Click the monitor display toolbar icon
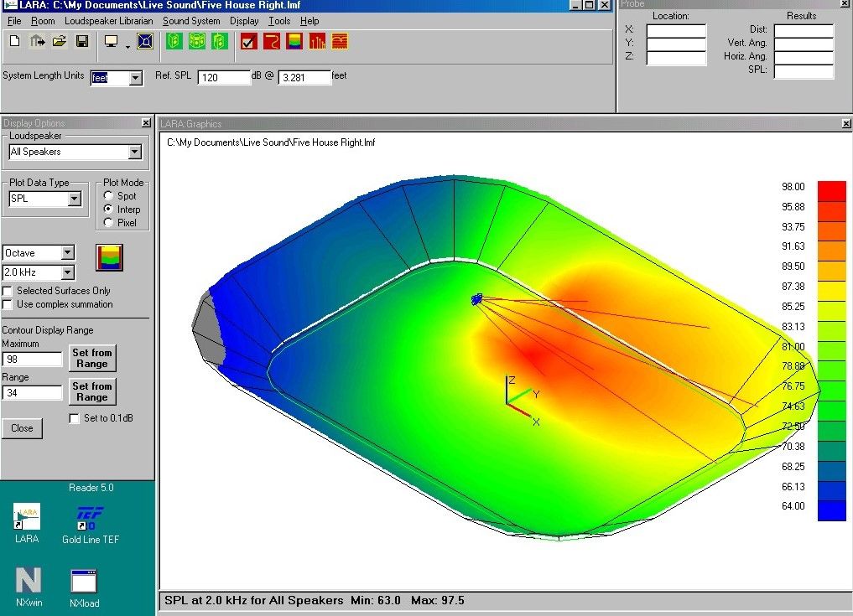Screen dimensions: 853x616 coord(111,41)
